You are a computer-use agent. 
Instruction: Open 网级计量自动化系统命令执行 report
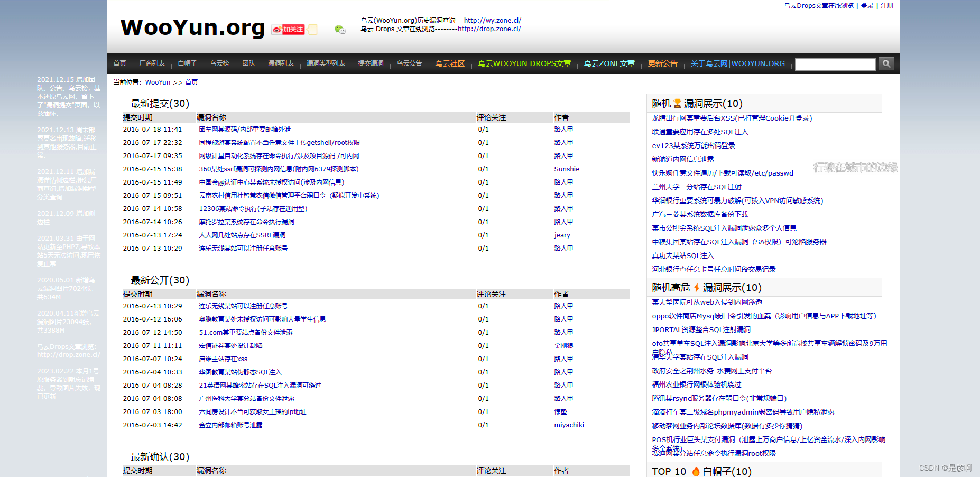tap(279, 156)
